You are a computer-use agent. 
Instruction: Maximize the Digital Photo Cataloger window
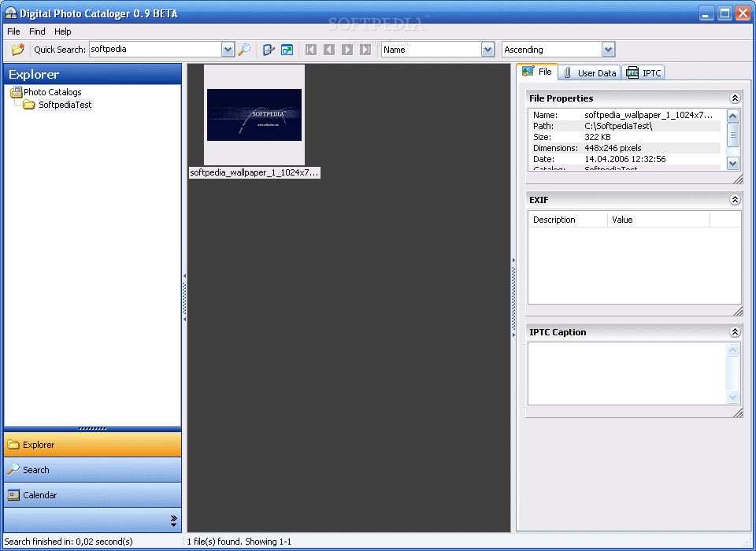724,13
